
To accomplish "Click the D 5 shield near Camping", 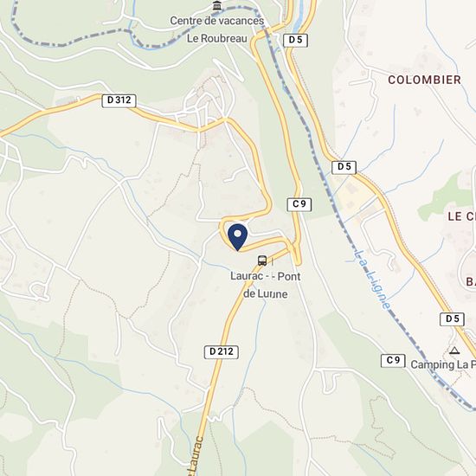I will 452,319.
